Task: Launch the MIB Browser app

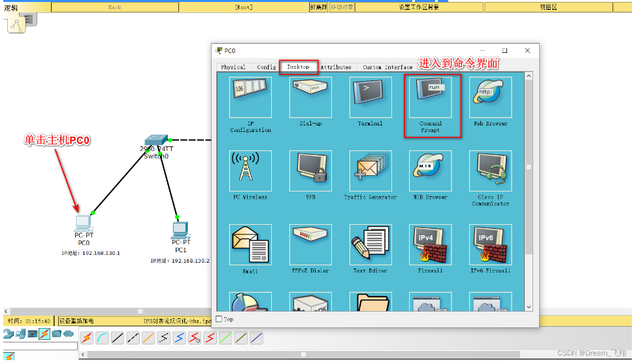Action: pos(430,171)
